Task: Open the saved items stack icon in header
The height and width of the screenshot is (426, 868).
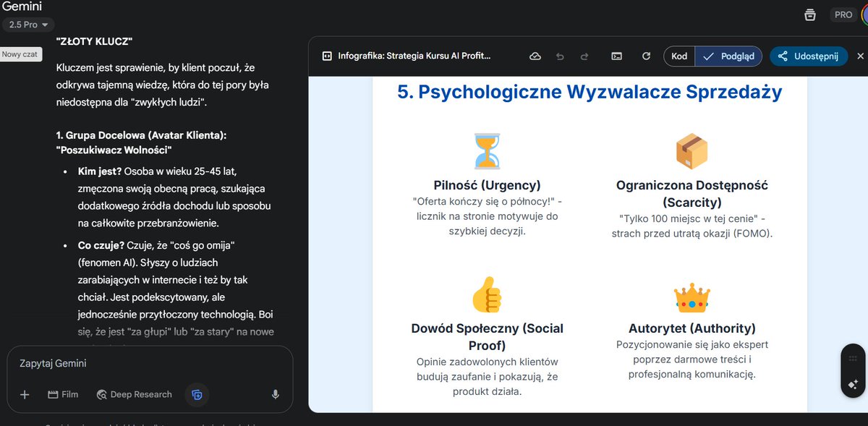Action: click(x=810, y=14)
